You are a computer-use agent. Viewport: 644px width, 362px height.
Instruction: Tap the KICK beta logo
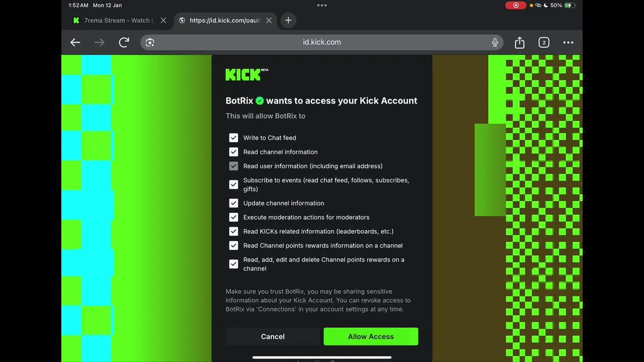pyautogui.click(x=247, y=75)
